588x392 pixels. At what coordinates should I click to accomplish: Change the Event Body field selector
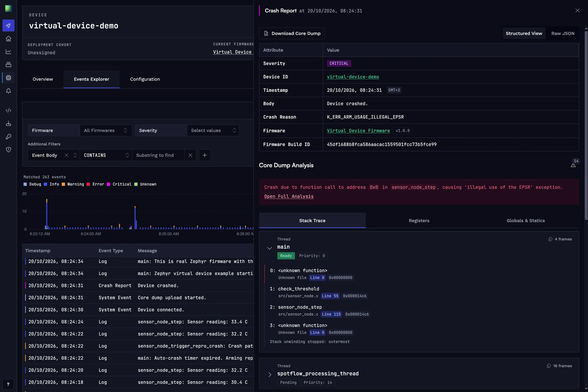(x=75, y=155)
